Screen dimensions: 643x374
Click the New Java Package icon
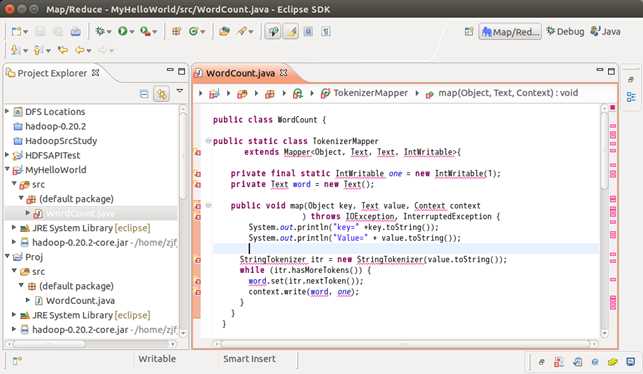176,31
